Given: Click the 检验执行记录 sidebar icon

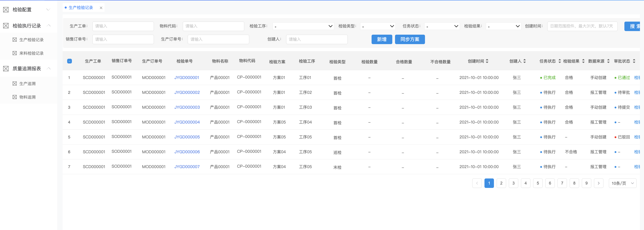Looking at the screenshot, I should tap(6, 26).
